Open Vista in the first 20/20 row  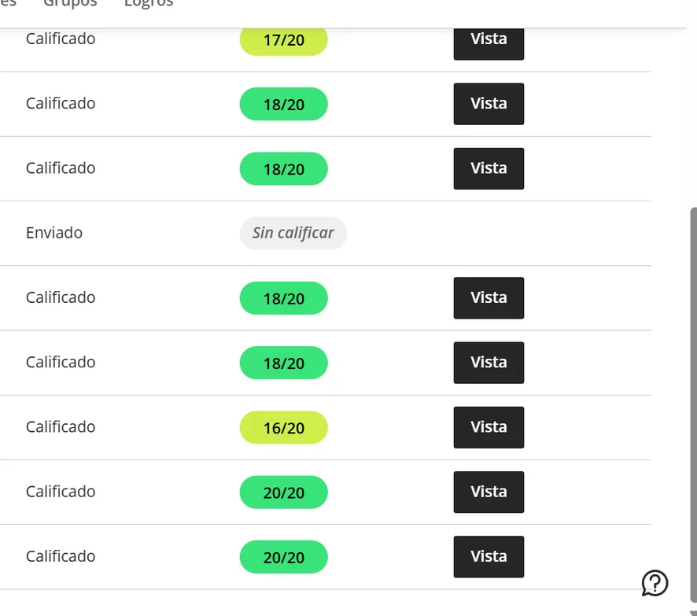click(489, 492)
